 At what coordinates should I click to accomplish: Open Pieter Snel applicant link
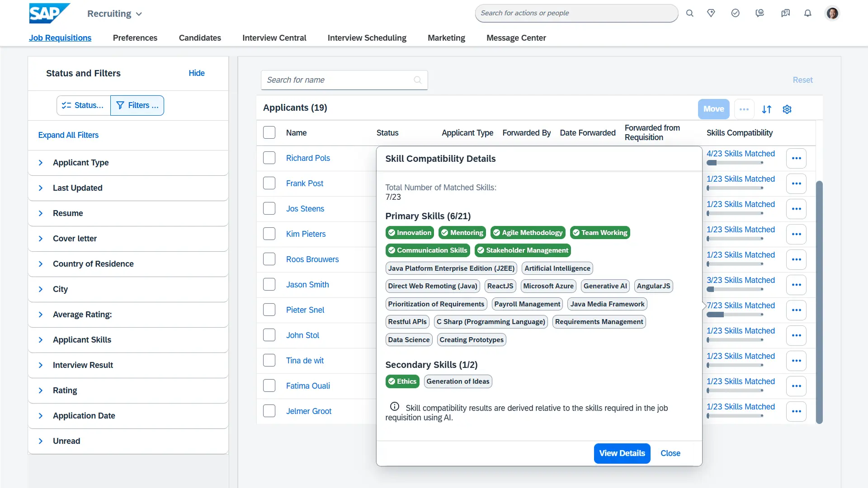(x=305, y=310)
